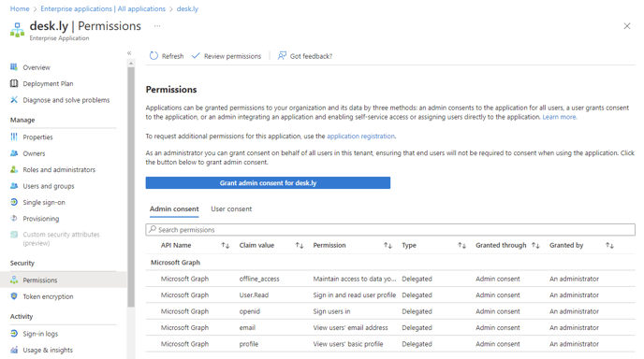The width and height of the screenshot is (644, 359).
Task: Click the Roles and administrators icon
Action: (14, 169)
